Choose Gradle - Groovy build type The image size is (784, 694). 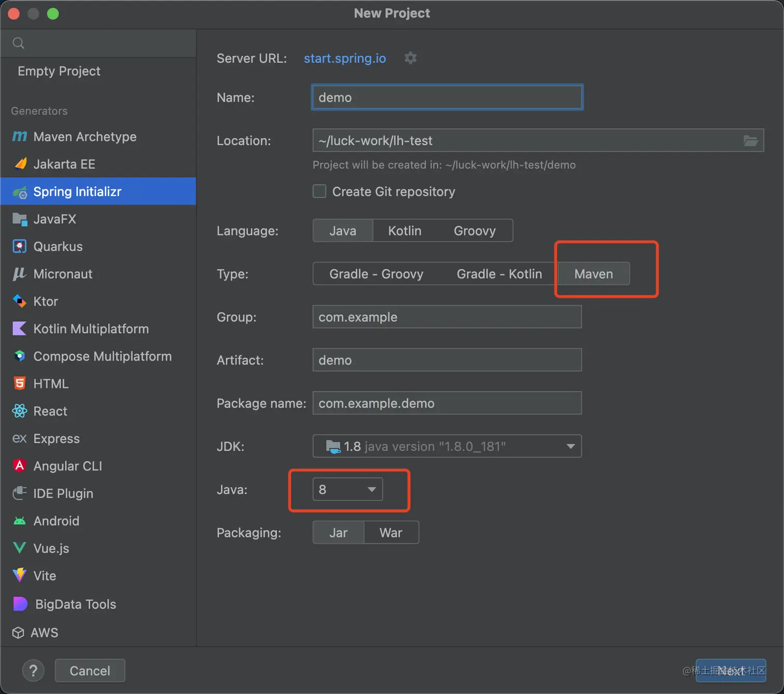pos(376,274)
